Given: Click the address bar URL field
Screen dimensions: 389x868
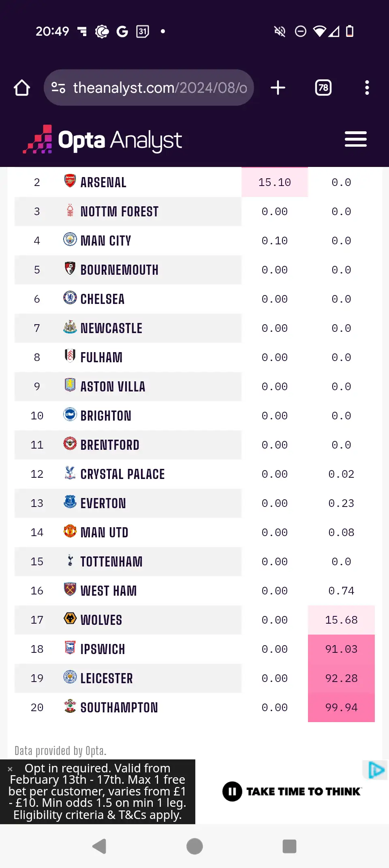Looking at the screenshot, I should tap(160, 88).
